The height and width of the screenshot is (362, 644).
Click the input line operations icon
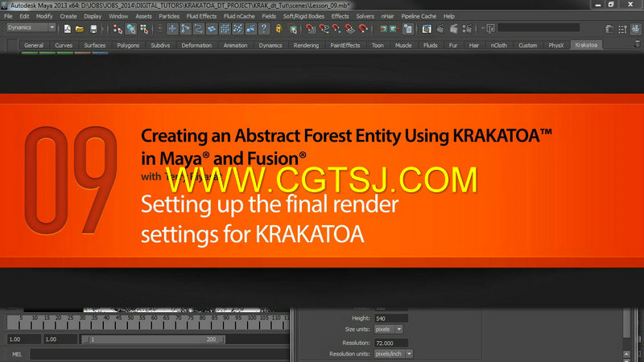[x=490, y=29]
